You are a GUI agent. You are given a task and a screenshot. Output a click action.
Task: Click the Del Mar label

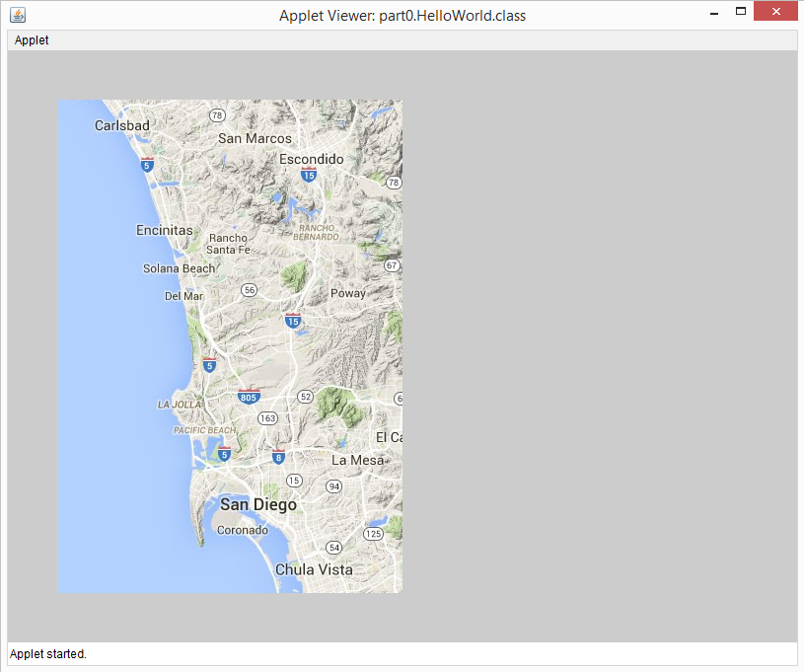[x=184, y=296]
